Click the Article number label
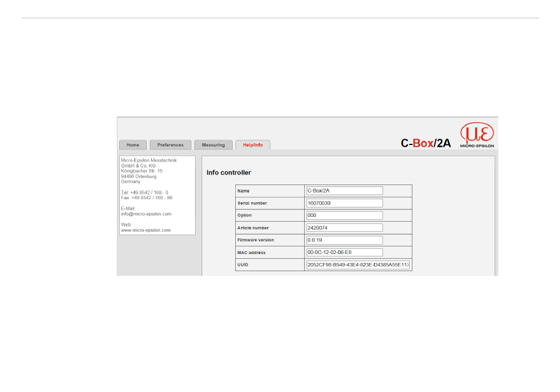Viewport: 560px width, 392px height. tap(253, 228)
